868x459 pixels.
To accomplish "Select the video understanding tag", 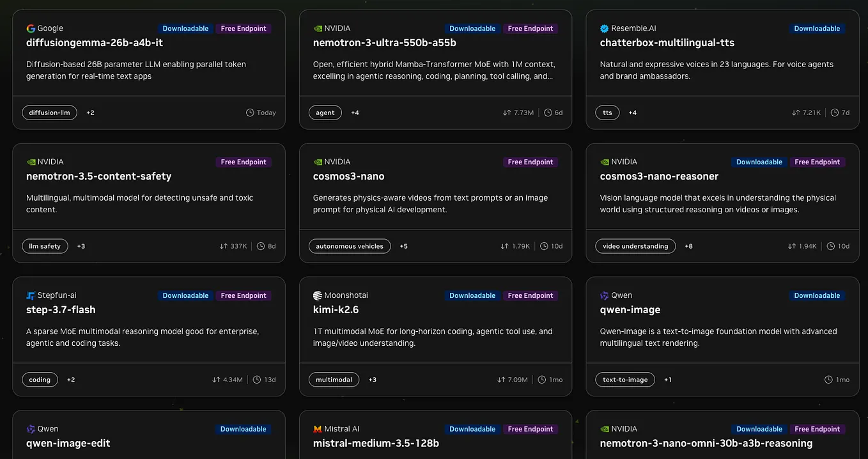I will (x=635, y=246).
